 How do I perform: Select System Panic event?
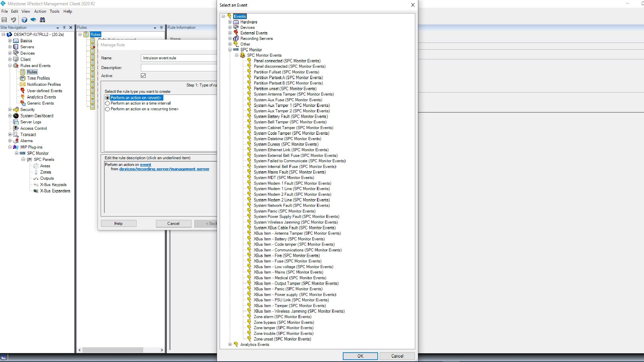[x=284, y=211]
